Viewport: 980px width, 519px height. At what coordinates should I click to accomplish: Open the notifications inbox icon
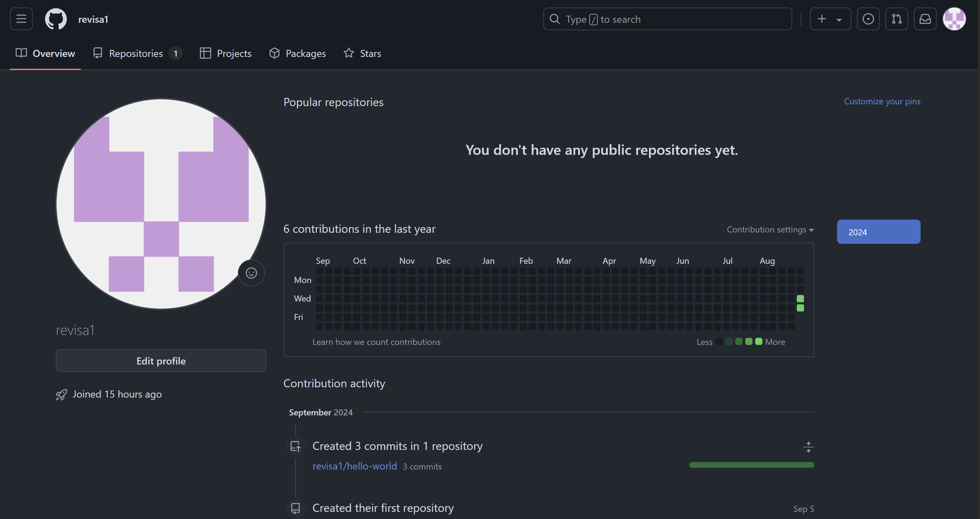(925, 19)
